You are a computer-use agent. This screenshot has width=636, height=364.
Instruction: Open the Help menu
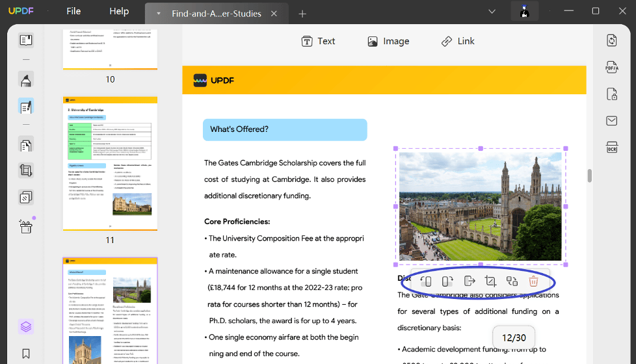point(119,11)
